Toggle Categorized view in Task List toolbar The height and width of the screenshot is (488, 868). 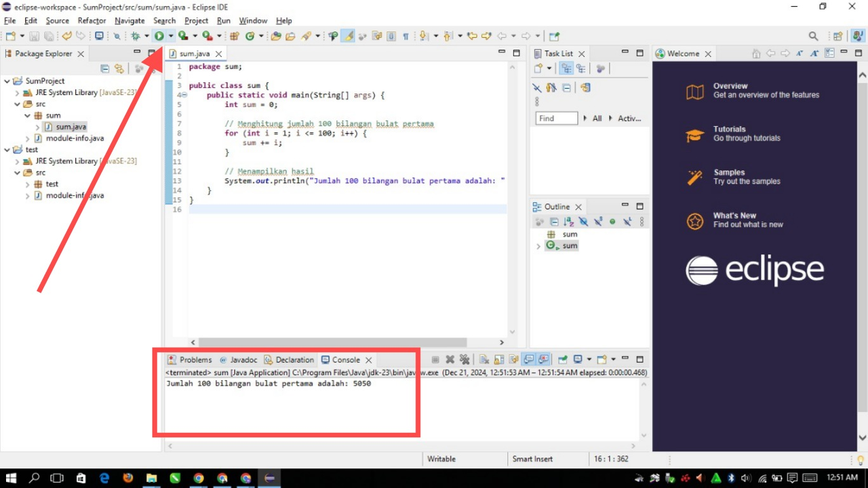tap(566, 68)
